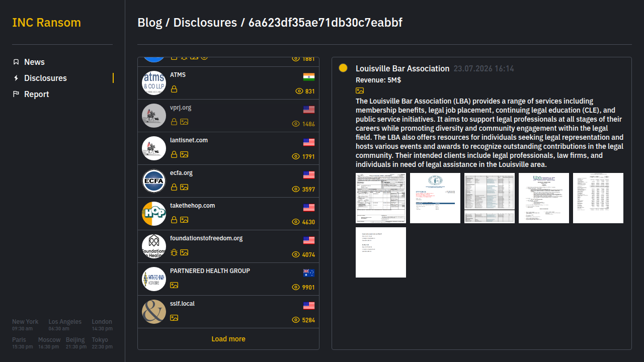Click the image icon under PARTNERED HEALTH GROUP
Screen dimensions: 644x362
(174, 285)
